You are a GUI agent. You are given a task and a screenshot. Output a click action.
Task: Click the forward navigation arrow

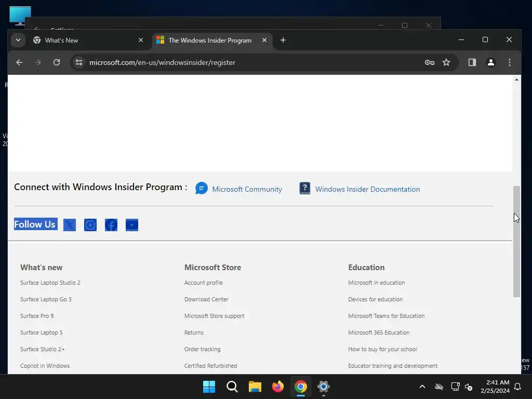(38, 62)
